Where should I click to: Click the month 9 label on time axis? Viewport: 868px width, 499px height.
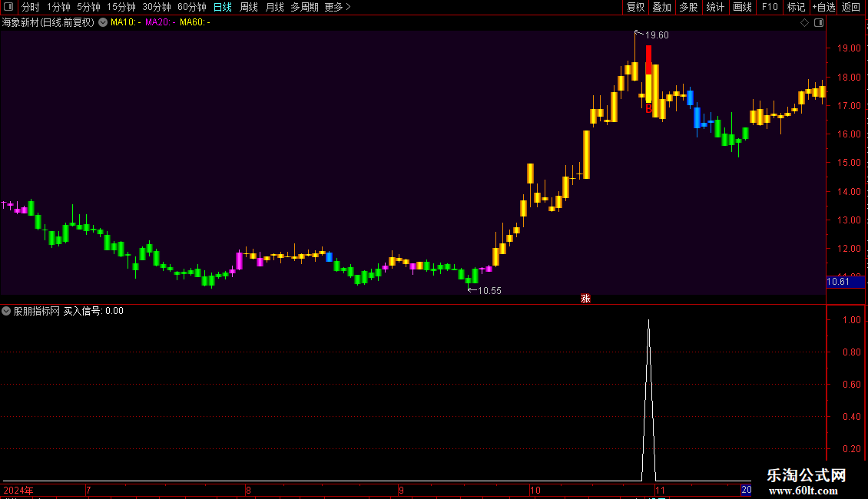(401, 490)
